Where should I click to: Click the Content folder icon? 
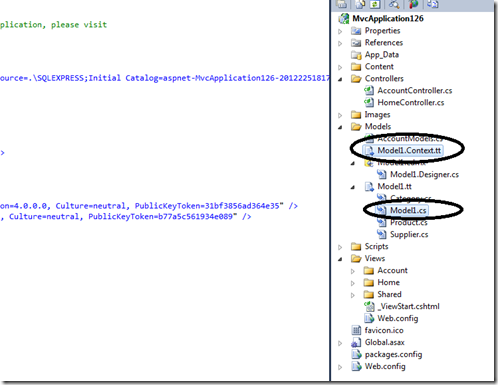coord(356,67)
